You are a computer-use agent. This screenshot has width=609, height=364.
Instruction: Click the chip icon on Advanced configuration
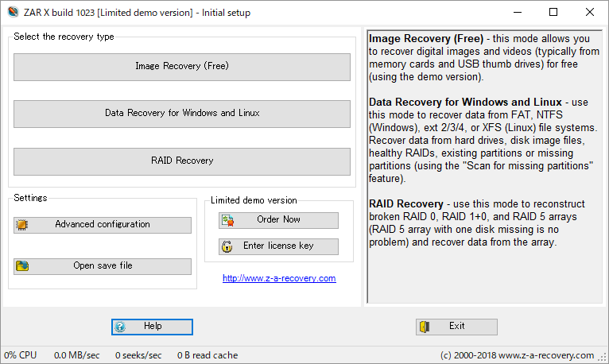pyautogui.click(x=21, y=225)
